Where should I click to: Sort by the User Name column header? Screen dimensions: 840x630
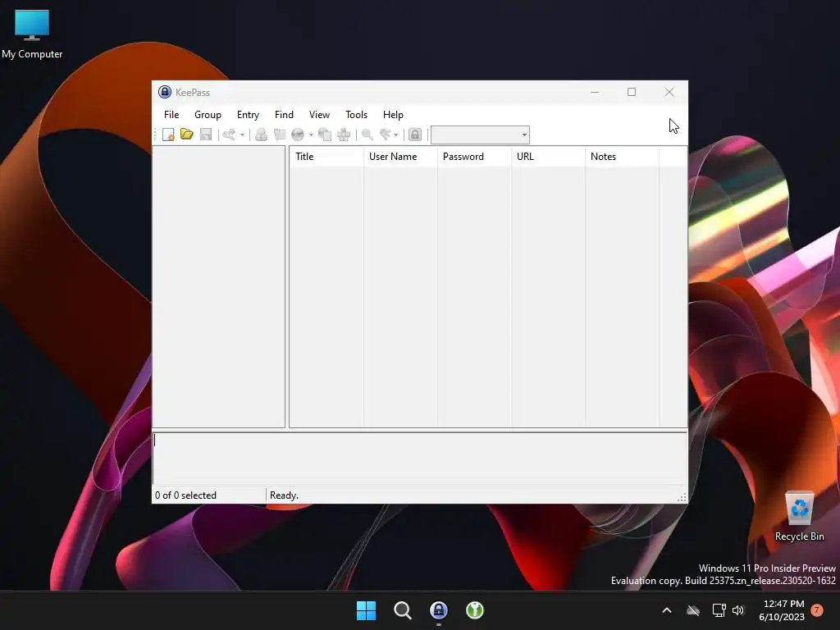[x=400, y=157]
